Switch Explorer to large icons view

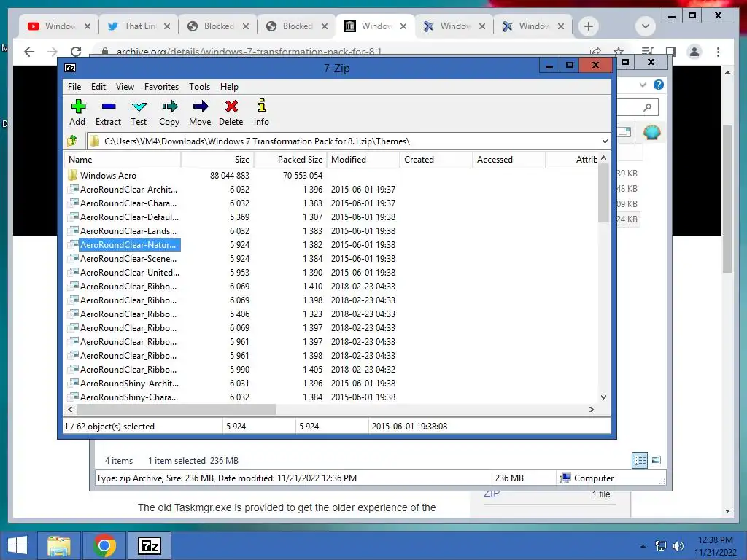pyautogui.click(x=656, y=460)
